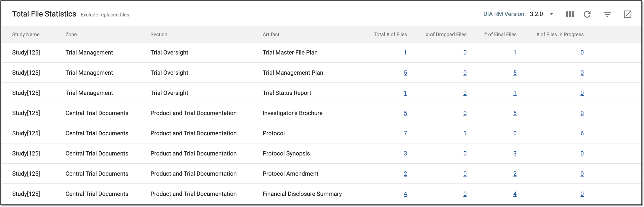Sort by the Zone column header
The image size is (644, 207).
tap(71, 34)
